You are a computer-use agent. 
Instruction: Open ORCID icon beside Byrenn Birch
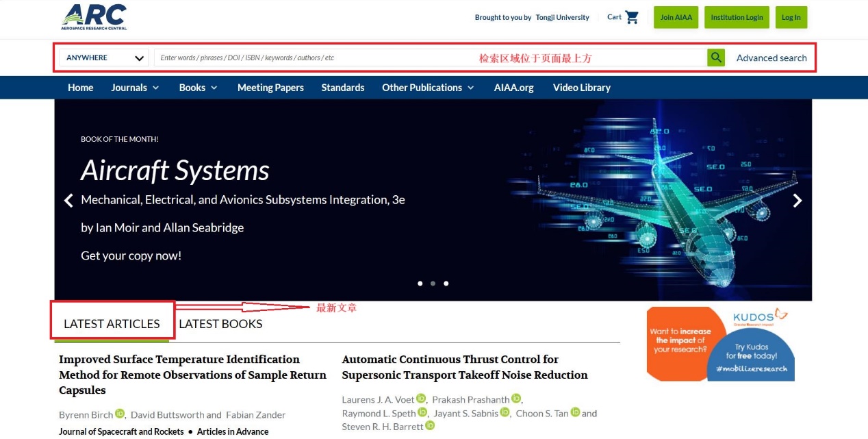(120, 414)
